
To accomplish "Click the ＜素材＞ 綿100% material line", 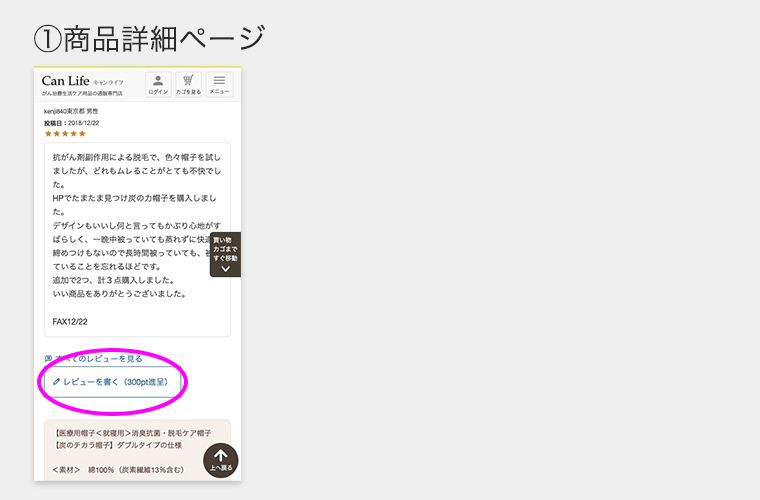I will (x=118, y=469).
